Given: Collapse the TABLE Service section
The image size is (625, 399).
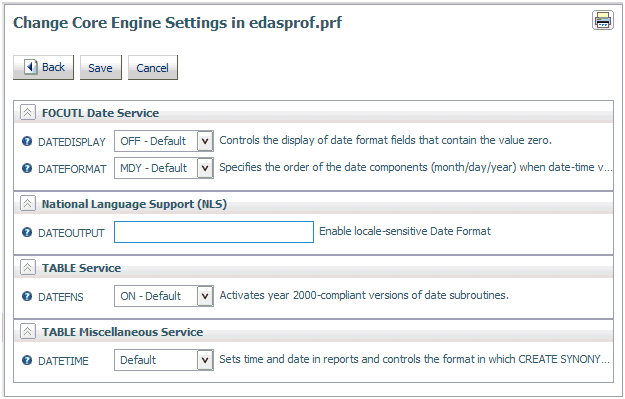Looking at the screenshot, I should click(x=28, y=267).
